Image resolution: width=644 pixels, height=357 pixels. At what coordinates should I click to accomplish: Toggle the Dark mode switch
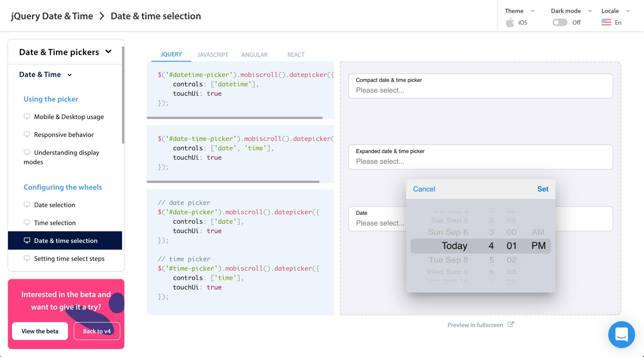pyautogui.click(x=559, y=23)
